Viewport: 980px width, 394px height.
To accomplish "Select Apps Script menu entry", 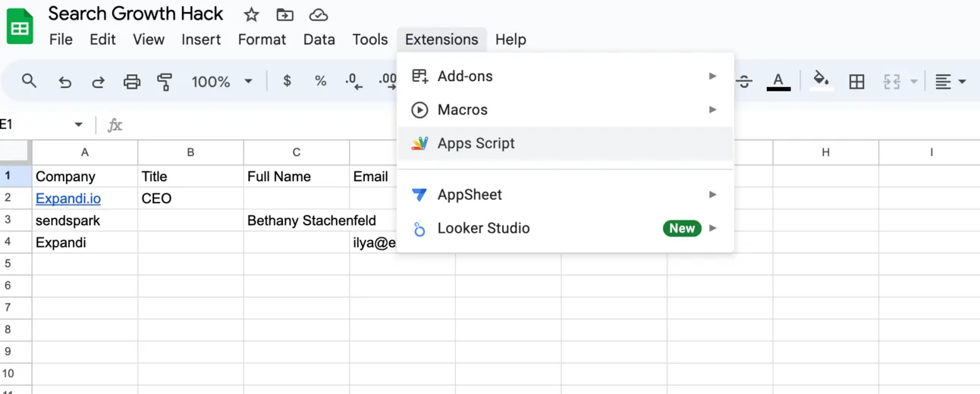I will 565,143.
